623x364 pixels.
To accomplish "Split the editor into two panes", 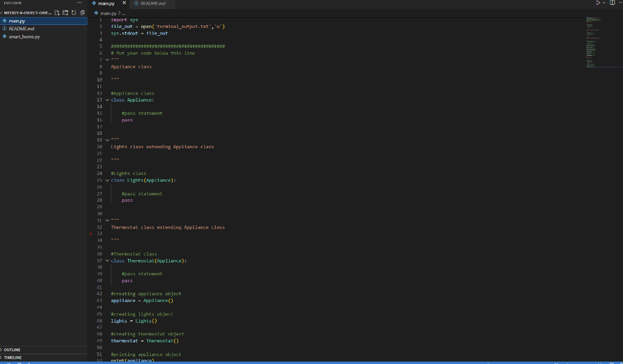I will pyautogui.click(x=612, y=3).
